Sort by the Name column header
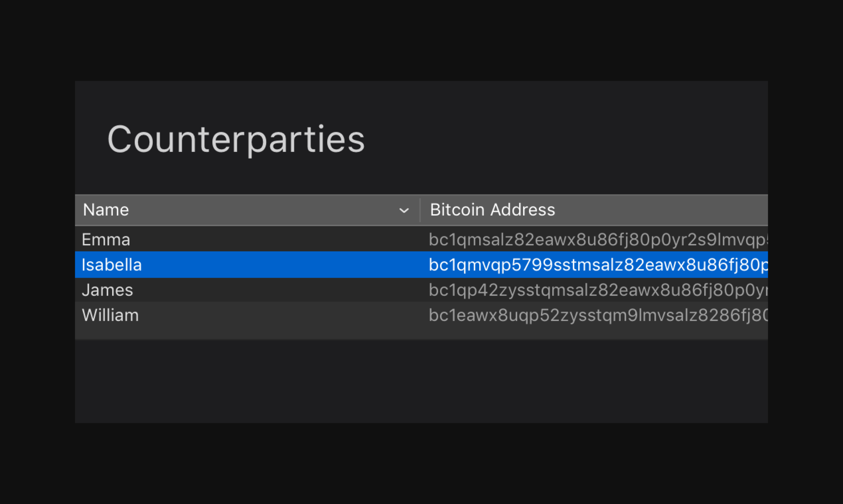 106,210
